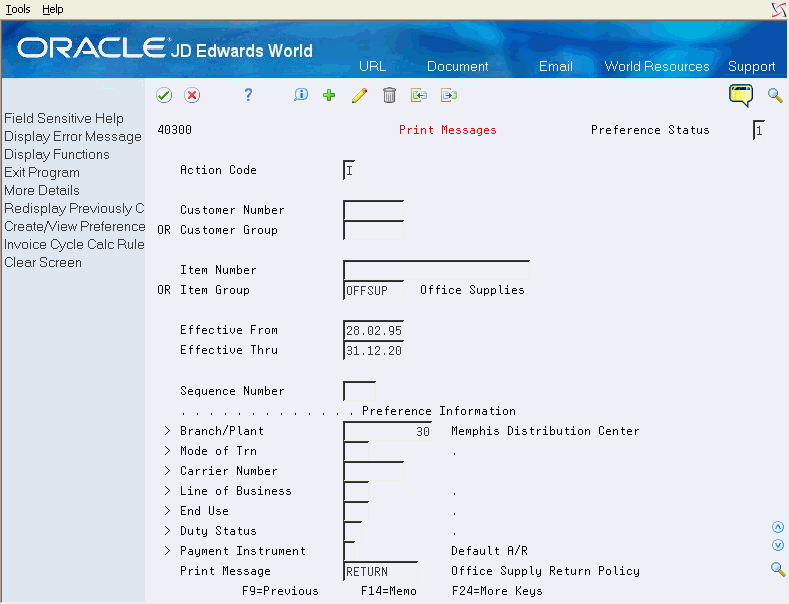Click the top magnifying glass search icon
This screenshot has width=789, height=604.
coord(775,95)
